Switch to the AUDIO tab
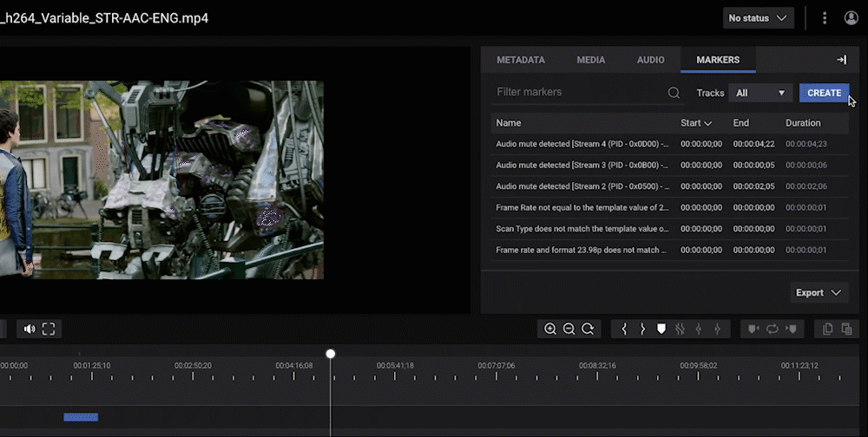 (650, 60)
